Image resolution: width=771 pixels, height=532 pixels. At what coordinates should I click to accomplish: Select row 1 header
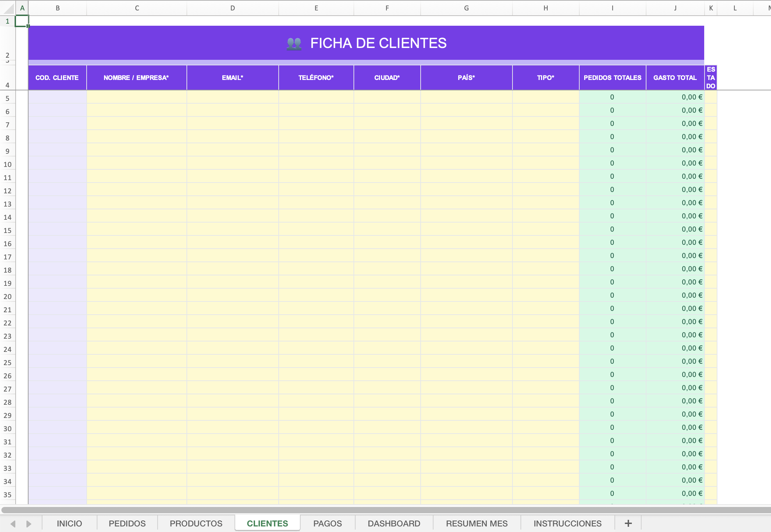pyautogui.click(x=8, y=21)
